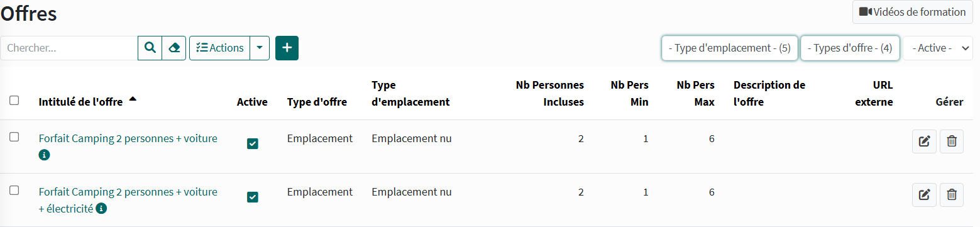
Task: Uncheck Active for the first offer
Action: [252, 144]
